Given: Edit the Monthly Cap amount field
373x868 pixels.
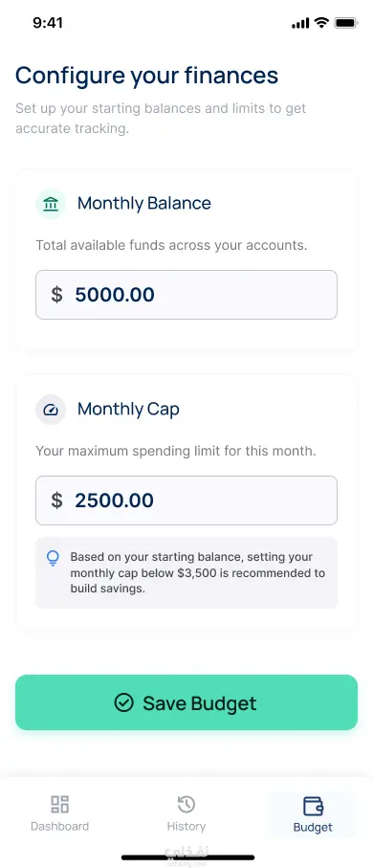Looking at the screenshot, I should click(186, 501).
